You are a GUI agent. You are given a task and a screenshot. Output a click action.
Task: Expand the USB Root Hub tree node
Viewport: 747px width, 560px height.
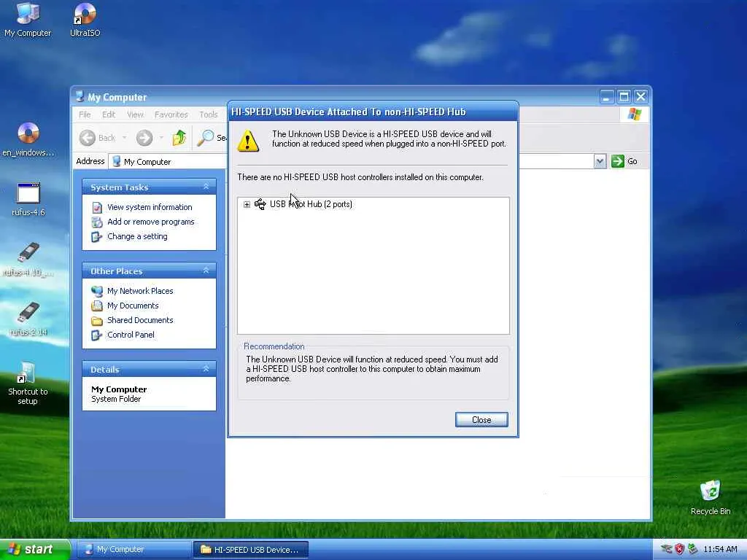click(247, 204)
